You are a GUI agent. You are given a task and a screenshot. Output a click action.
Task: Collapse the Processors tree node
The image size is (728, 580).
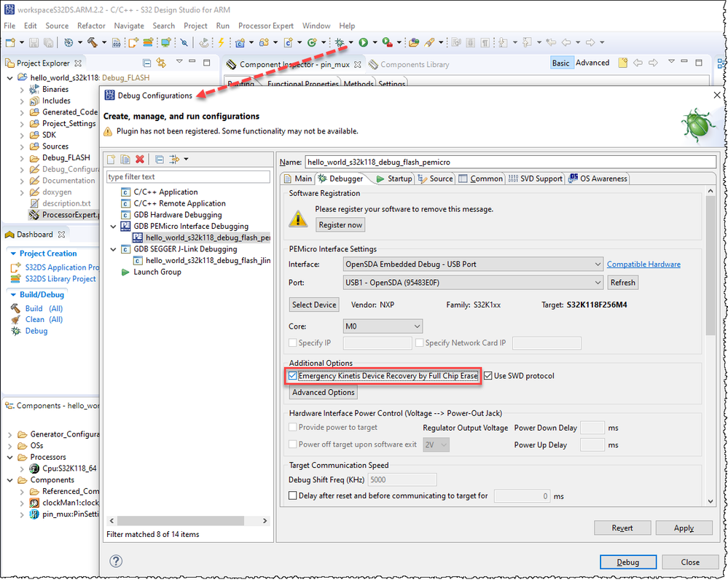coord(9,457)
